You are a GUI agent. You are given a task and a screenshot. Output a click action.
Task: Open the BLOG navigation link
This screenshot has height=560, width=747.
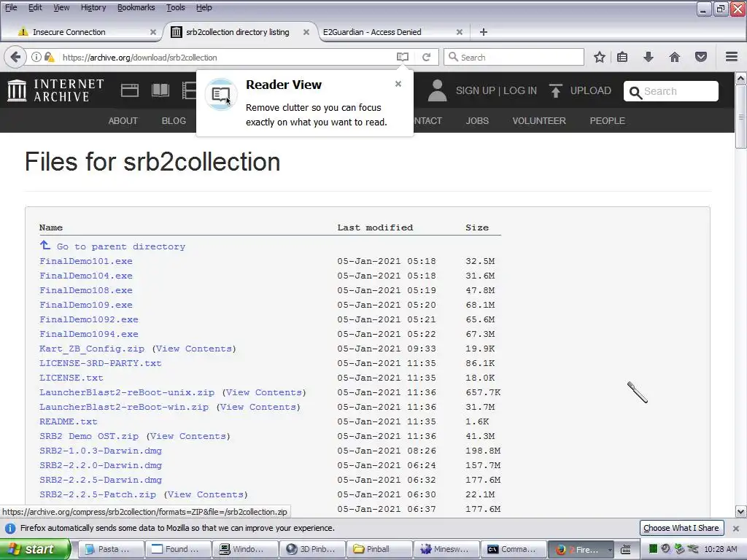(x=174, y=121)
